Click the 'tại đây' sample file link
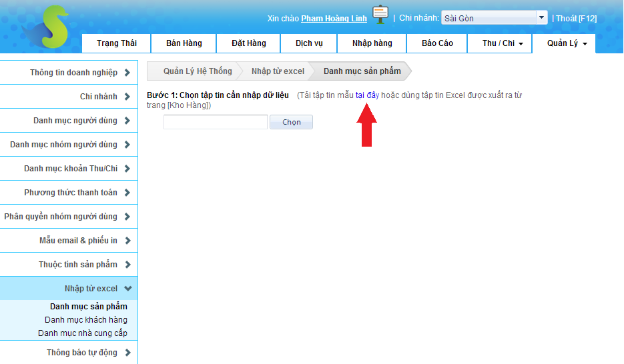The width and height of the screenshot is (624, 364). click(367, 95)
